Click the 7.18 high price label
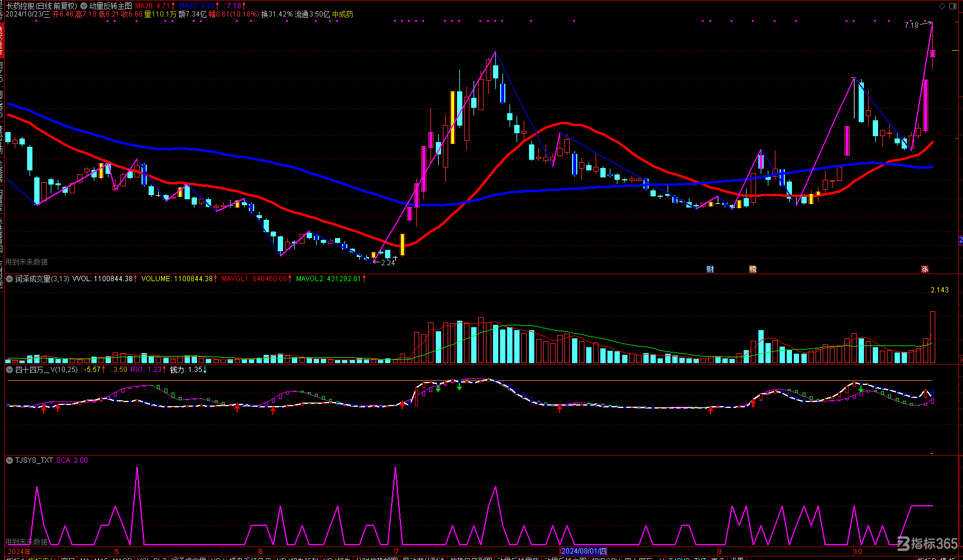Screen dimensions: 963x560 tap(911, 25)
